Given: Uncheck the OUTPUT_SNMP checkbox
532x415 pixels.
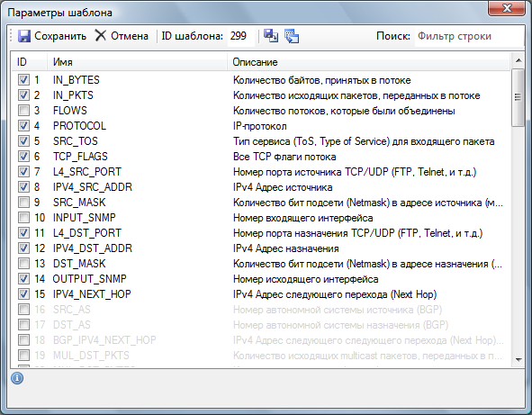Looking at the screenshot, I should 23,278.
